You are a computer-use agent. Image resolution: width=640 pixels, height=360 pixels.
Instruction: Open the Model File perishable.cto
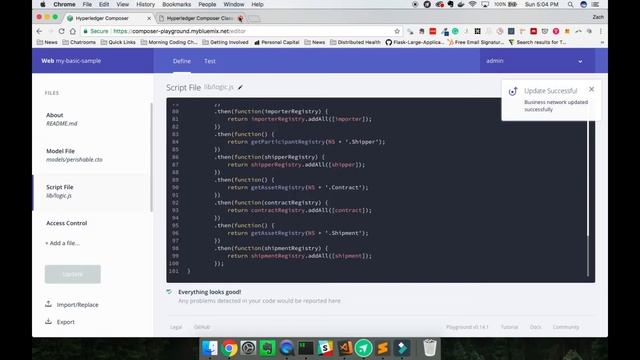tap(91, 155)
